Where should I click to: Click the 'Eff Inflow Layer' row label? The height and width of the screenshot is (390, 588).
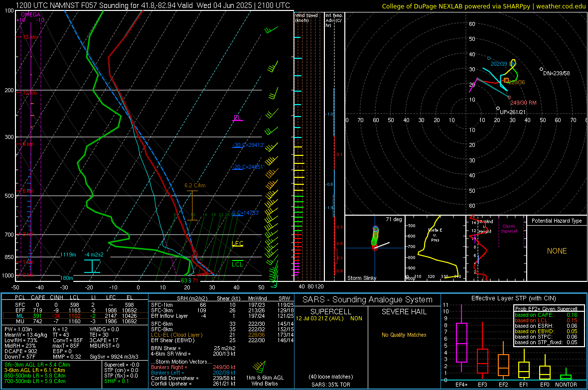click(169, 316)
